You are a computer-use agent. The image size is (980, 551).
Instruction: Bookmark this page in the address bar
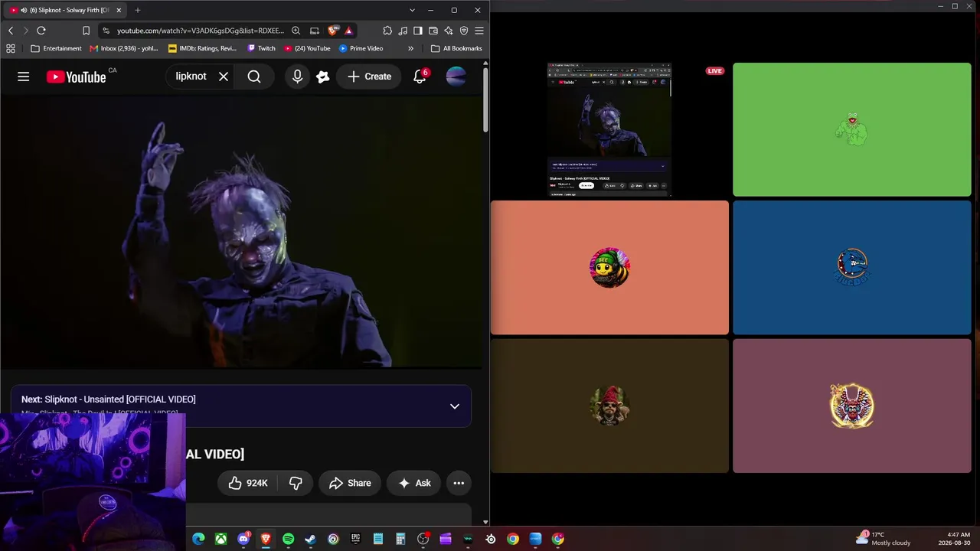(86, 31)
